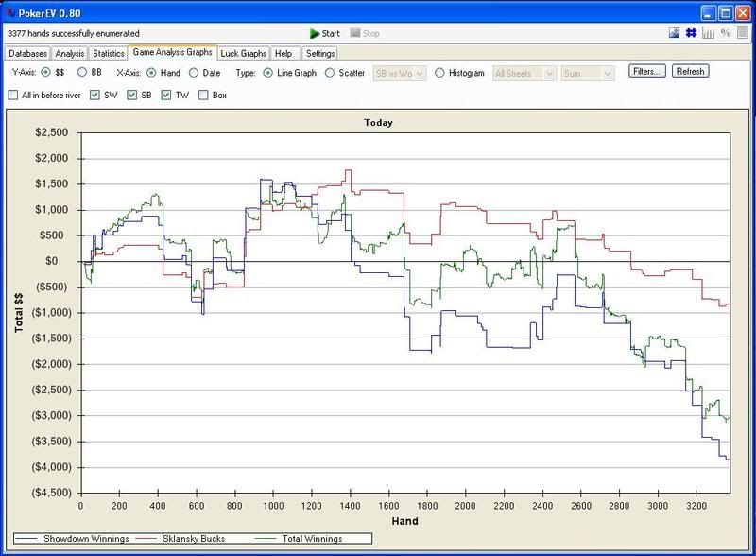
Task: Select Scatter graph type radio
Action: click(330, 73)
